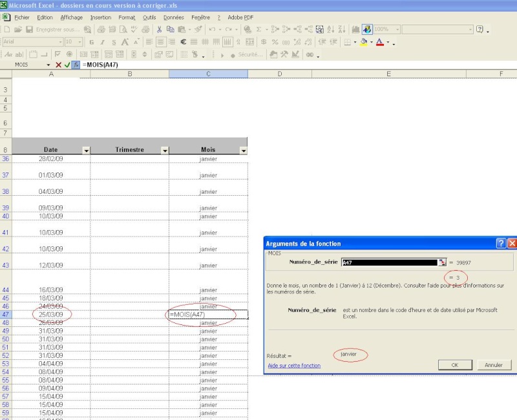Open the Insertion menu
Image resolution: width=517 pixels, height=420 pixels.
click(101, 17)
